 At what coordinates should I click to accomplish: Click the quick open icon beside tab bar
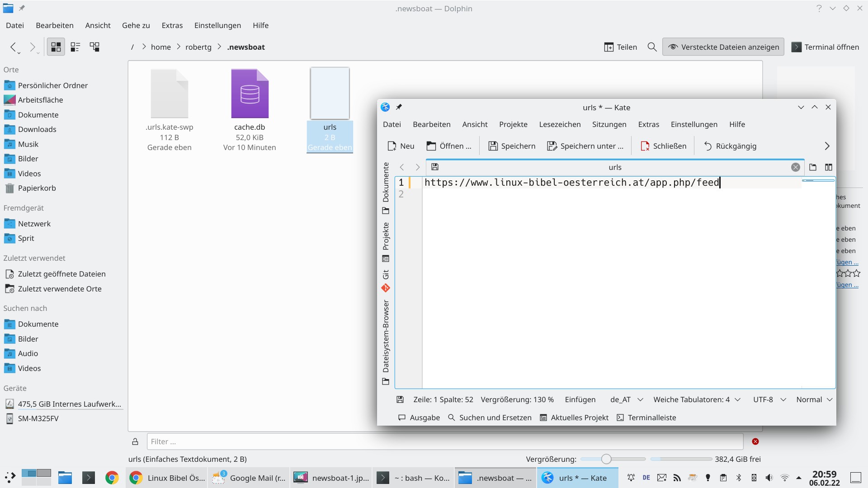813,167
